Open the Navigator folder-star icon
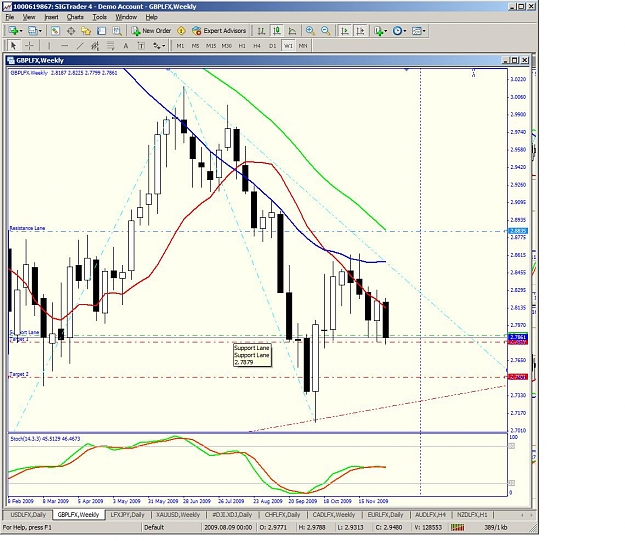The height and width of the screenshot is (541, 625). tap(86, 31)
